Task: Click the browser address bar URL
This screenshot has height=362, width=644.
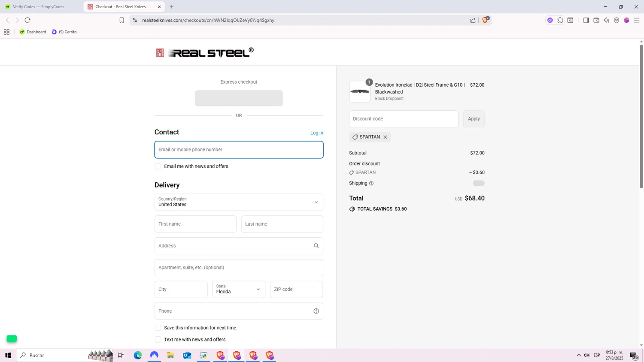Action: click(x=208, y=20)
